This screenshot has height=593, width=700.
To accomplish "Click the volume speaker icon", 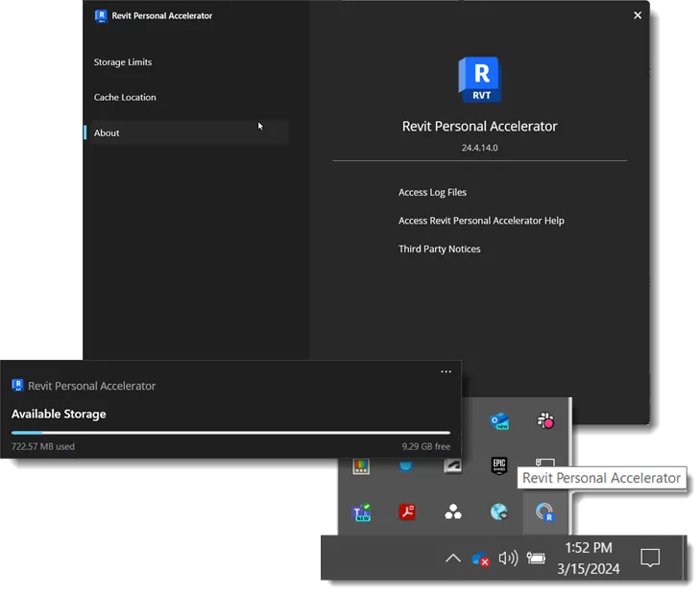I will pos(508,557).
